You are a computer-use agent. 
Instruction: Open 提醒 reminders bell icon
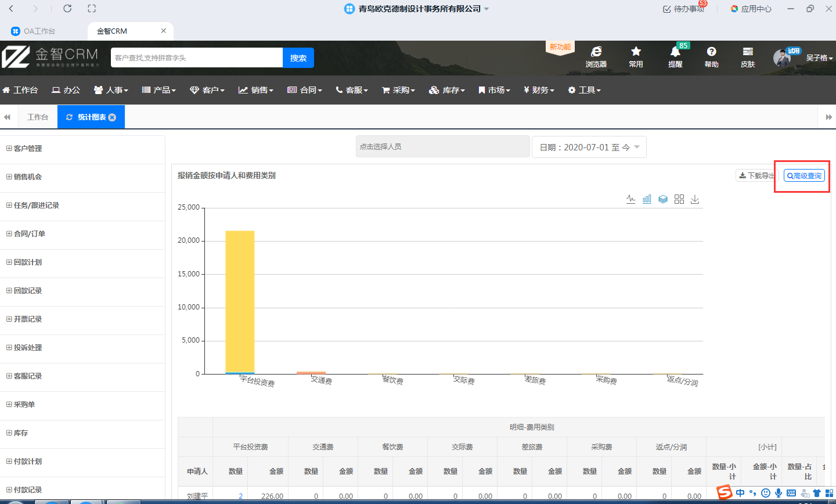(675, 57)
